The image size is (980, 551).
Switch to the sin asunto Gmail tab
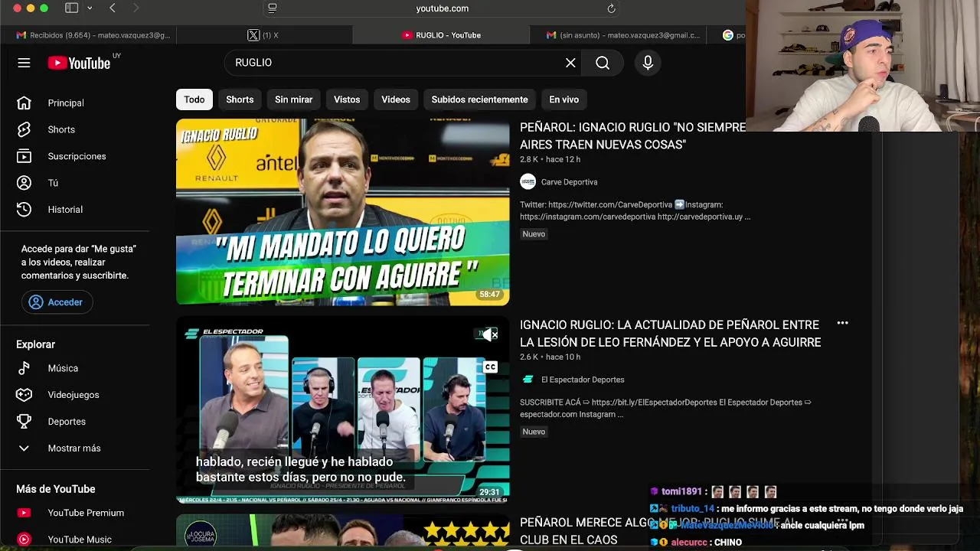tap(621, 35)
